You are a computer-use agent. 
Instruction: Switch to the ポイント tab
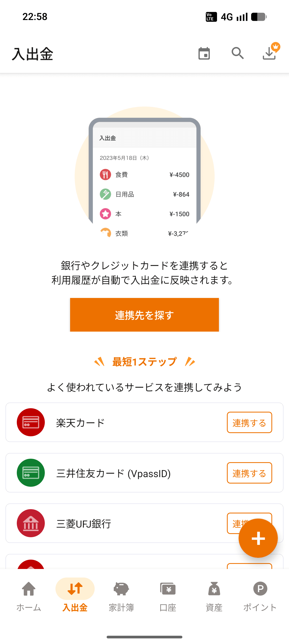[x=260, y=596]
